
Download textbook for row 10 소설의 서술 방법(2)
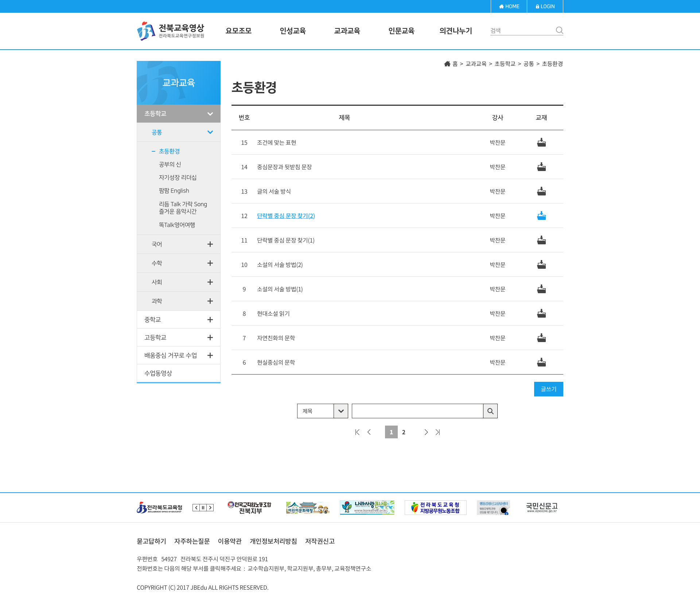click(541, 264)
